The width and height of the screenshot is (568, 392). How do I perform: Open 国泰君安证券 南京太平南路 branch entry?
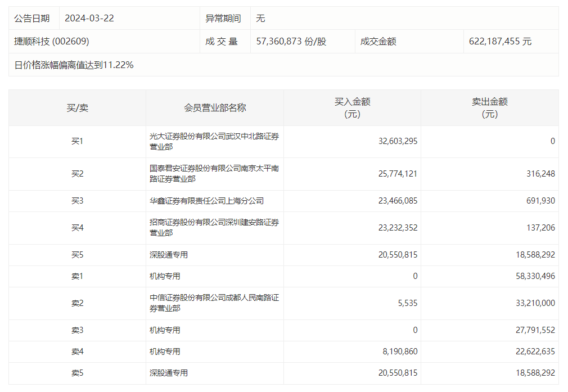click(214, 173)
